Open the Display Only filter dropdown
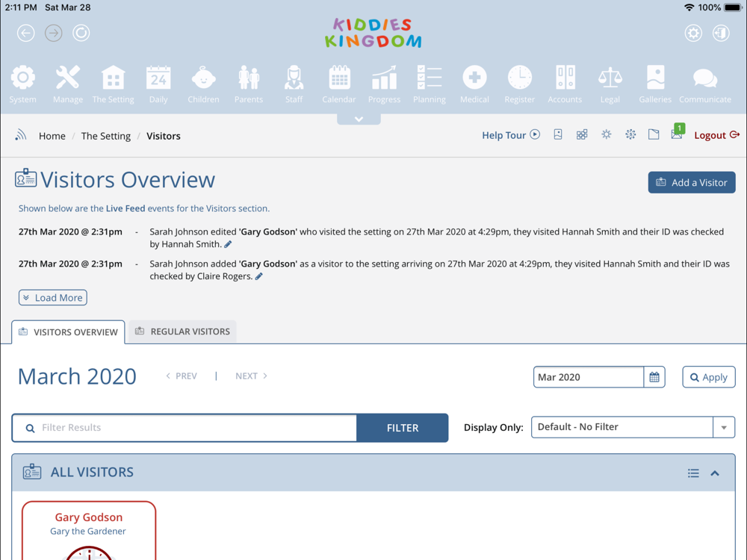Screen dimensions: 747x560 click(x=633, y=427)
